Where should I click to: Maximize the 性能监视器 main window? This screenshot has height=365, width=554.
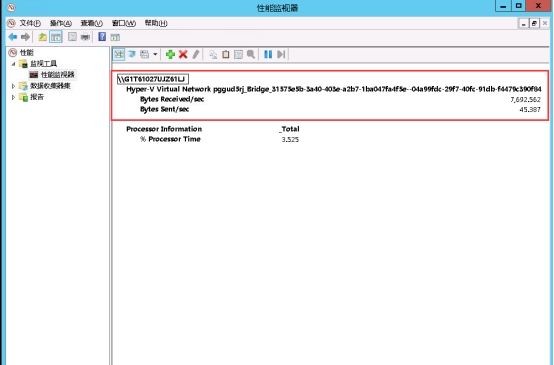pos(519,6)
